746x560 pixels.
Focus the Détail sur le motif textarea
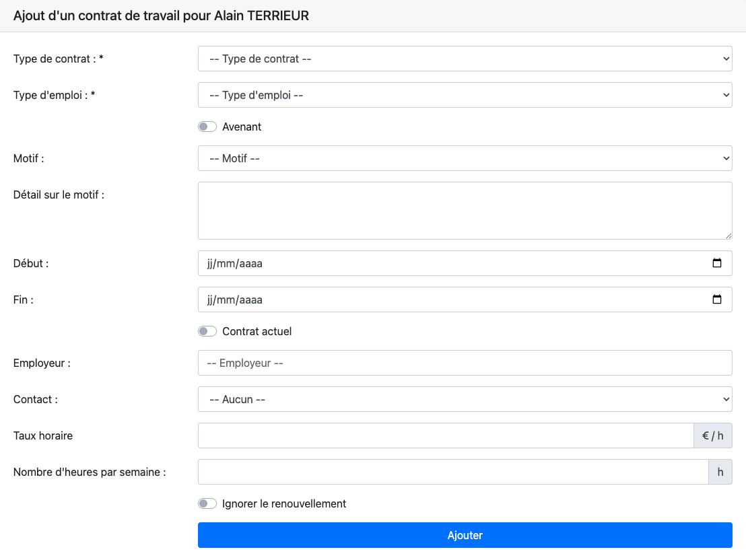pyautogui.click(x=465, y=210)
